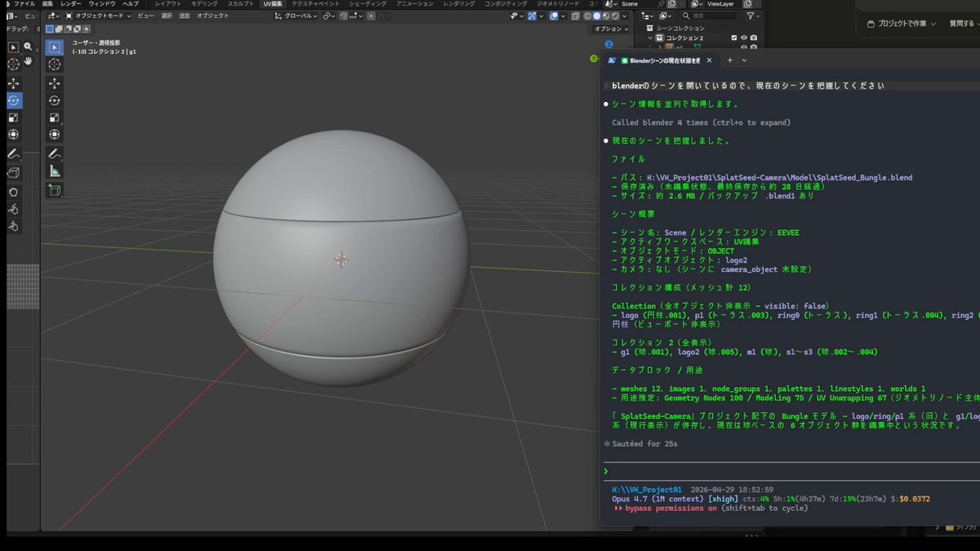Image resolution: width=980 pixels, height=551 pixels.
Task: Click the outliner 検索 search field
Action: (710, 16)
